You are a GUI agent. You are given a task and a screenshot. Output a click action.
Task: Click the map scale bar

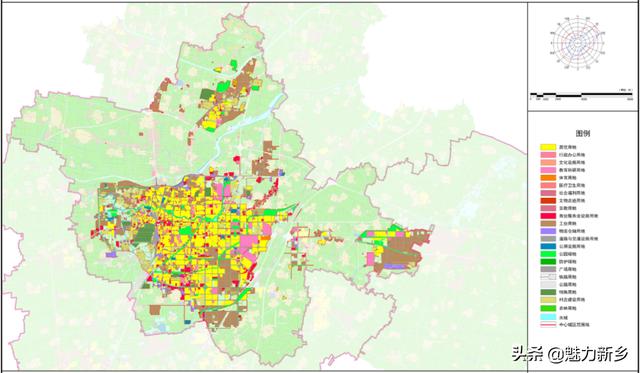click(x=582, y=95)
